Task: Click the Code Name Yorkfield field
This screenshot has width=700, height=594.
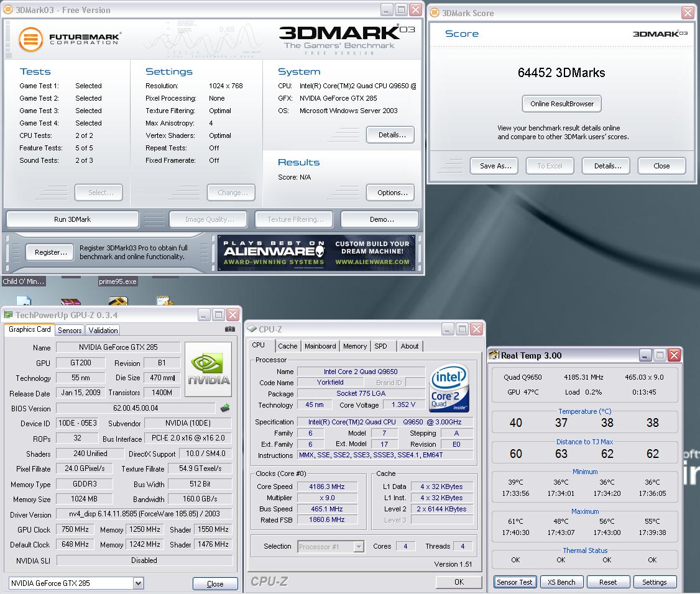Action: click(x=330, y=383)
